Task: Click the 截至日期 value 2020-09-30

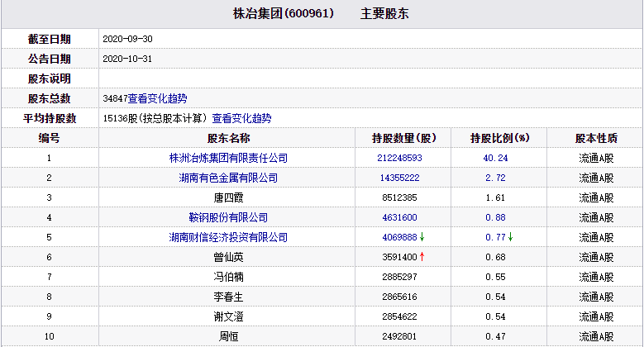Action: pos(127,39)
